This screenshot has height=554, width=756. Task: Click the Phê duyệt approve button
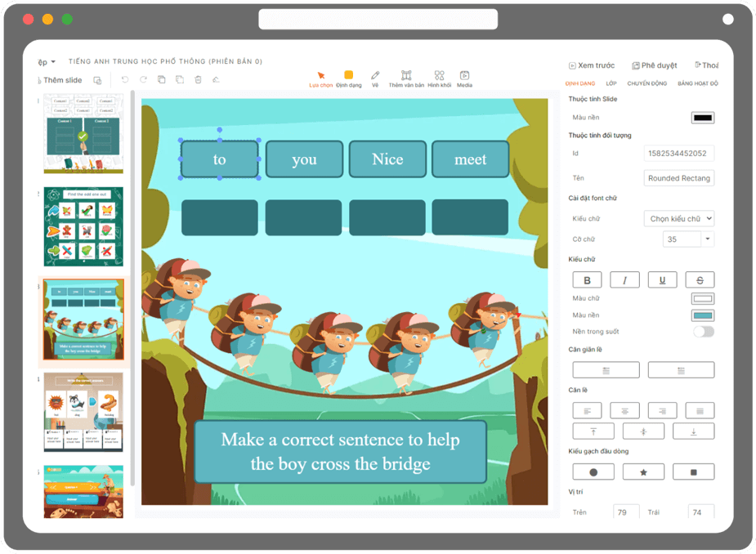655,65
